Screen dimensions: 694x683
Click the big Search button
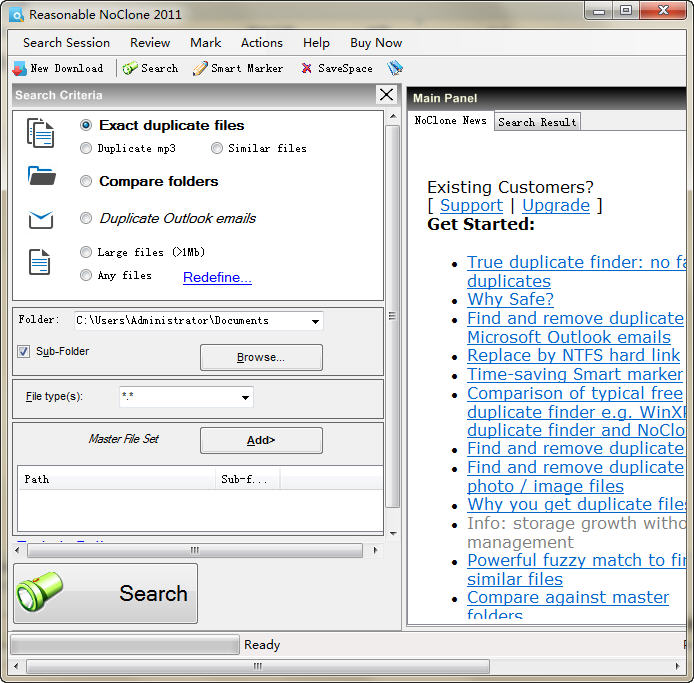[106, 593]
